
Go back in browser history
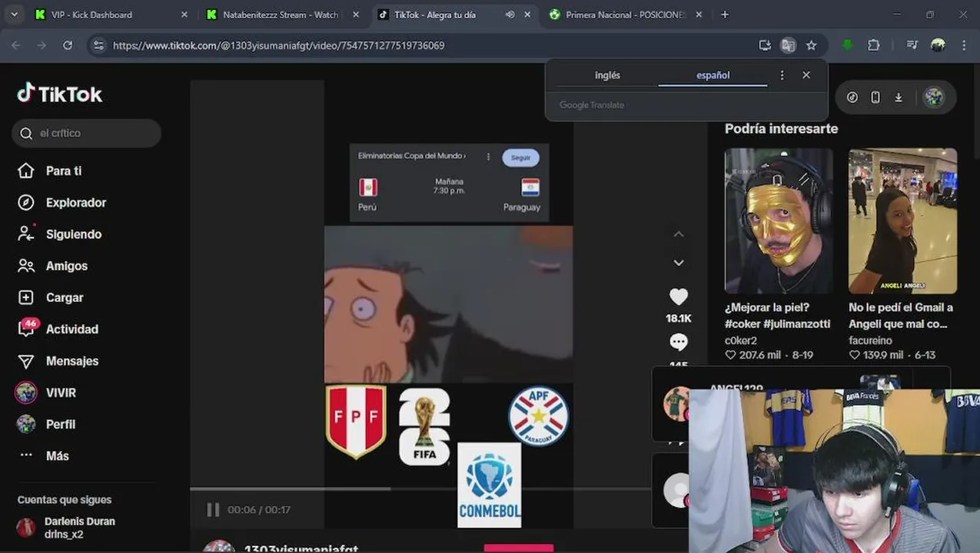[x=16, y=45]
